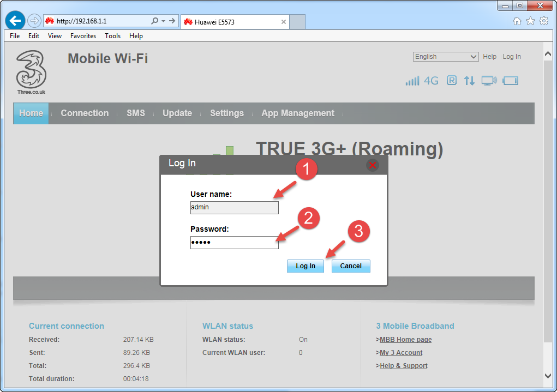Click the connected Wi-Fi devices icon
Image resolution: width=557 pixels, height=392 pixels.
click(x=489, y=81)
